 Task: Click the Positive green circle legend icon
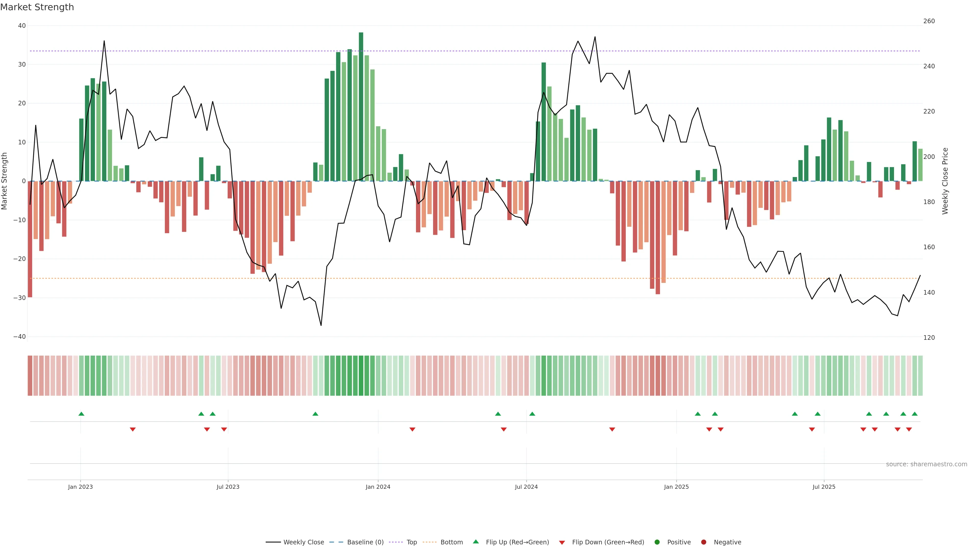(657, 542)
